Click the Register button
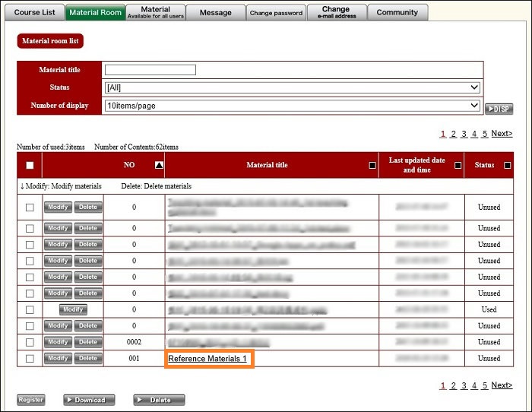The width and height of the screenshot is (532, 412). 31,400
